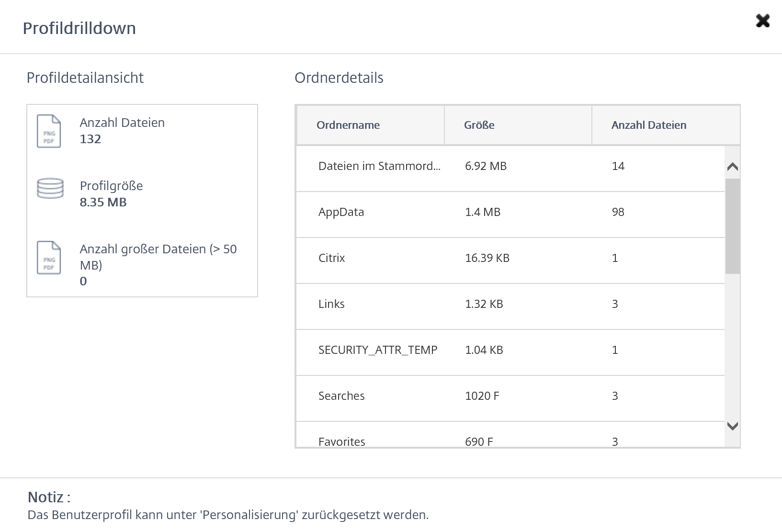Image resolution: width=782 pixels, height=532 pixels.
Task: Click the 8.35 MB profile size value
Action: click(103, 202)
